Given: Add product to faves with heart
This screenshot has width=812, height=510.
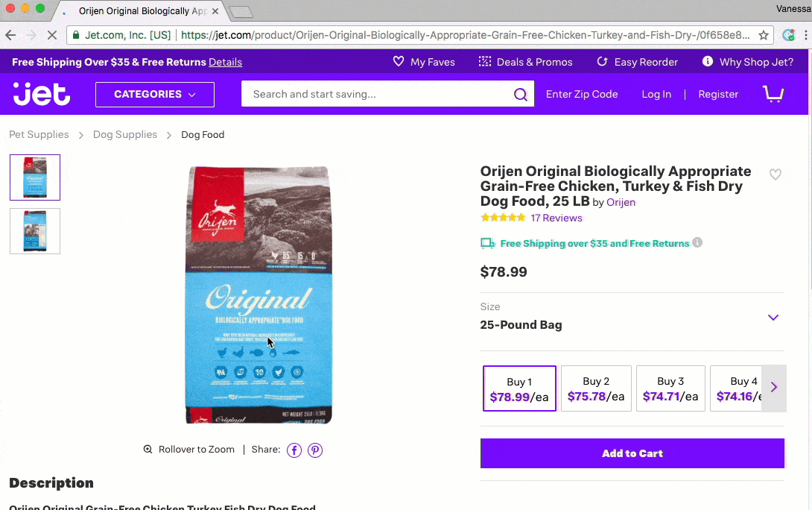Looking at the screenshot, I should 775,174.
